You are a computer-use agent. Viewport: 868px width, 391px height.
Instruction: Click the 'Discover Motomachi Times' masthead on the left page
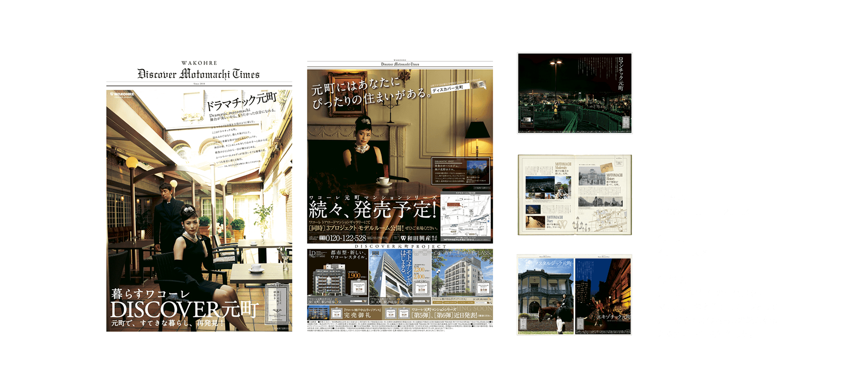(199, 74)
